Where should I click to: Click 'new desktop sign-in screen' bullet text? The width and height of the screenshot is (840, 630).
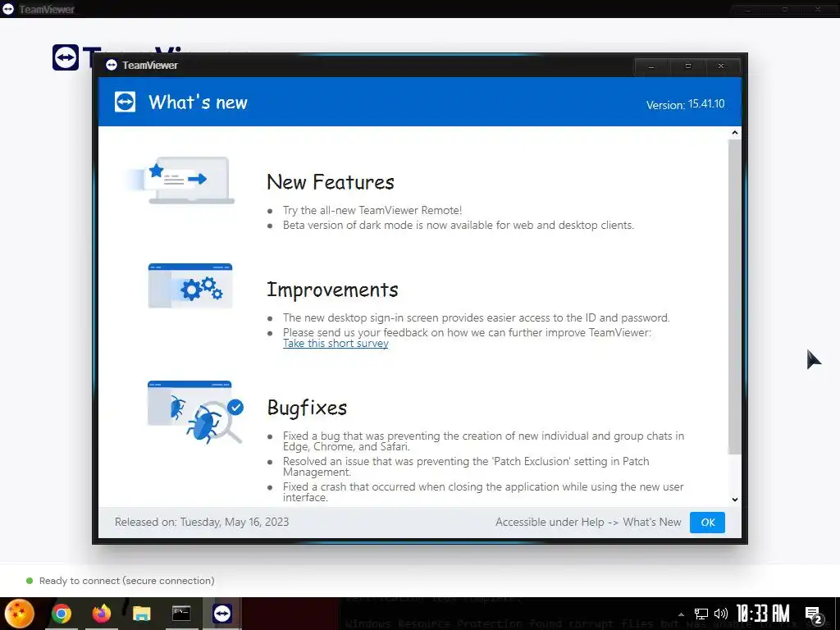[477, 318]
